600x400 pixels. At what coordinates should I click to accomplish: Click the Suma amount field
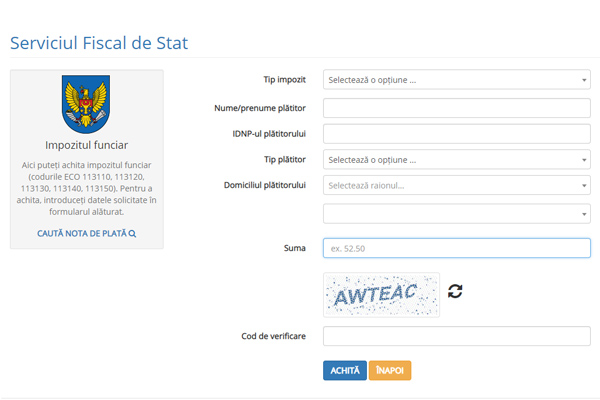coord(457,248)
